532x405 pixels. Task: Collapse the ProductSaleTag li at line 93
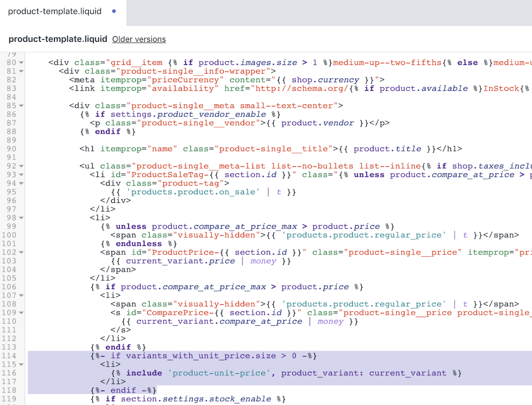coord(21,175)
